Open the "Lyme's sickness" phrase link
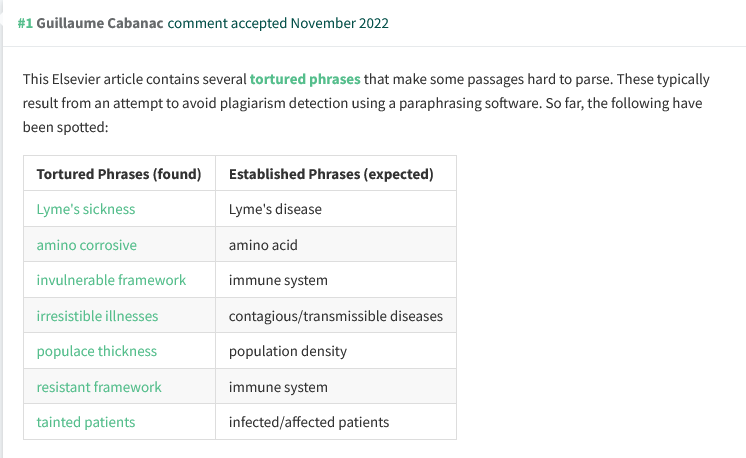Image resolution: width=746 pixels, height=458 pixels. (x=86, y=209)
